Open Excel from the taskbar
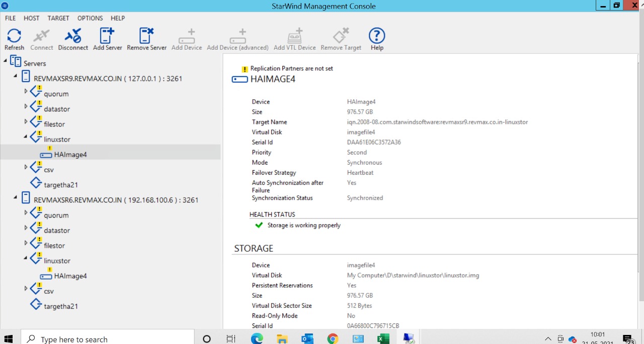The width and height of the screenshot is (644, 344). coord(383,339)
